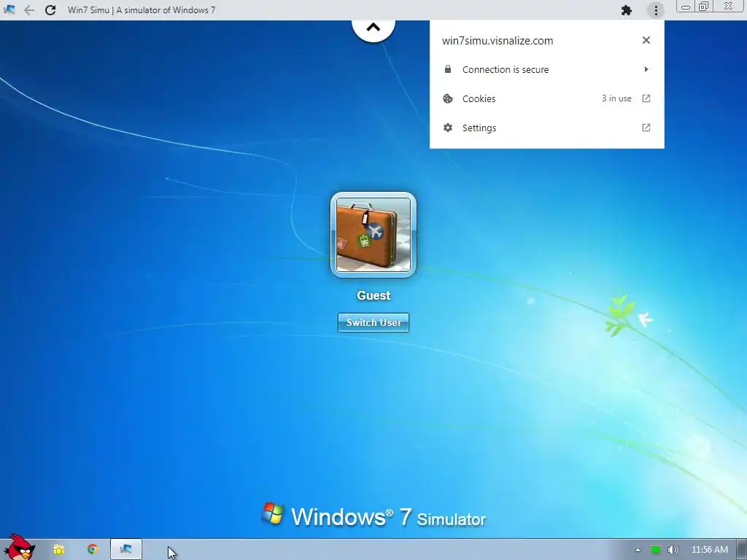The width and height of the screenshot is (747, 560).
Task: Click the gear icon beside Settings
Action: 448,128
